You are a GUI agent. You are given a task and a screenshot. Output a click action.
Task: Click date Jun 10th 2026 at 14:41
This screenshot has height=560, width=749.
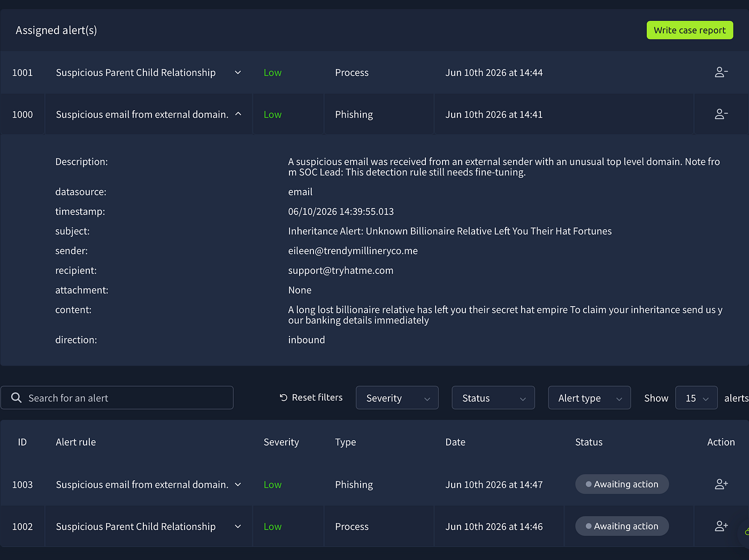tap(494, 114)
